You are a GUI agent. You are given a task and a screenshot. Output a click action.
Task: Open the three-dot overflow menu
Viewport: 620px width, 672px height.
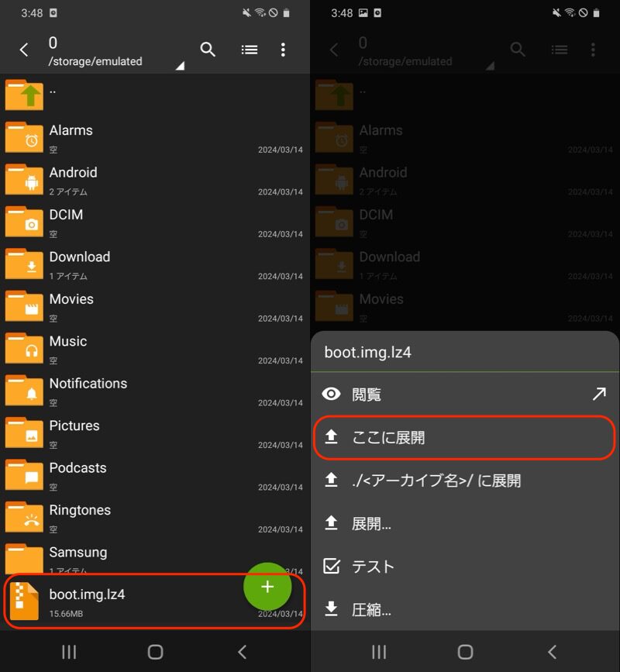(x=283, y=50)
